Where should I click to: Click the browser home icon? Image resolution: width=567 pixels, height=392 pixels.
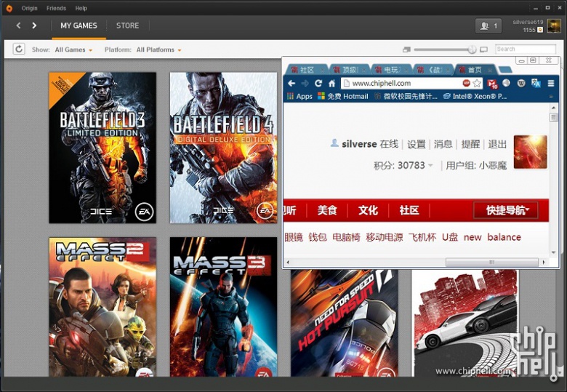331,84
